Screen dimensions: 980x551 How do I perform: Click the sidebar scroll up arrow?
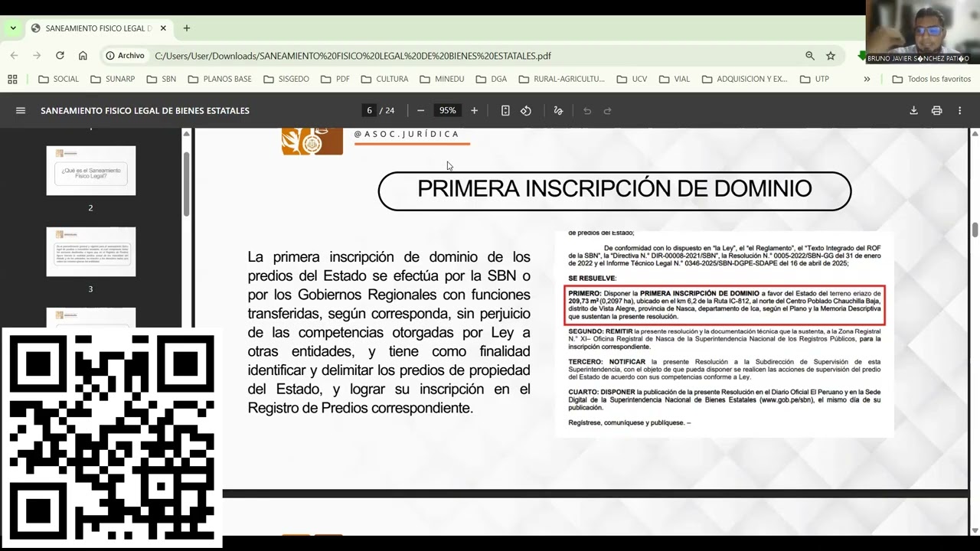point(186,133)
